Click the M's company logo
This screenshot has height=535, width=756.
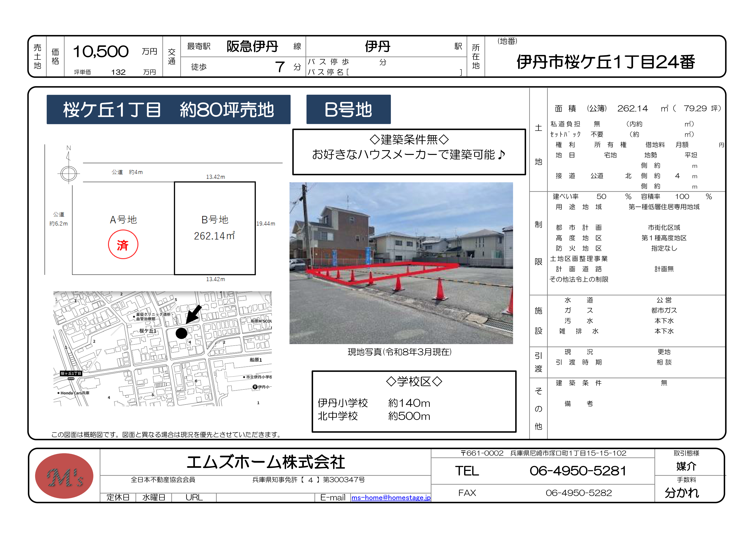tap(64, 476)
